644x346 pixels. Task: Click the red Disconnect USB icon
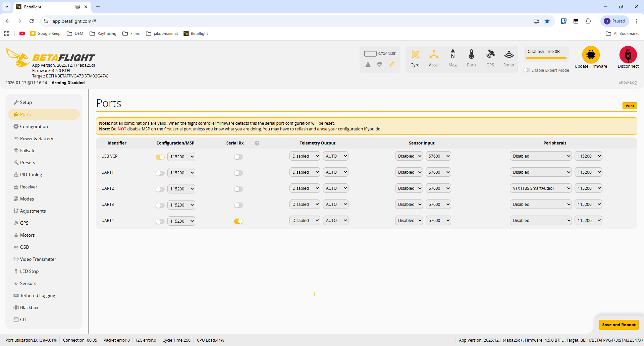[x=628, y=55]
